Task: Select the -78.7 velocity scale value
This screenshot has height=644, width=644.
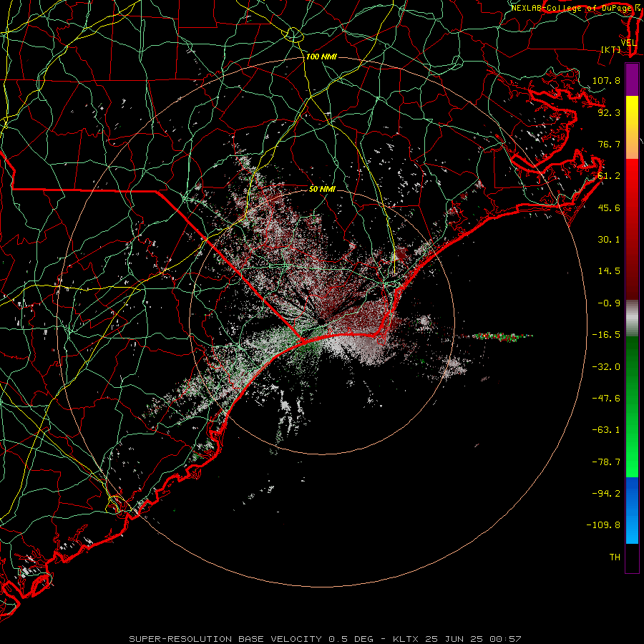Action: point(606,462)
